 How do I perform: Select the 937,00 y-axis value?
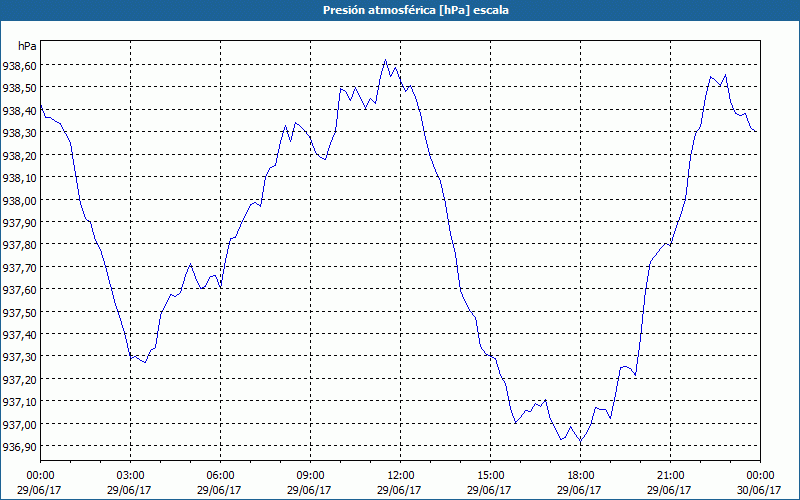click(x=19, y=424)
